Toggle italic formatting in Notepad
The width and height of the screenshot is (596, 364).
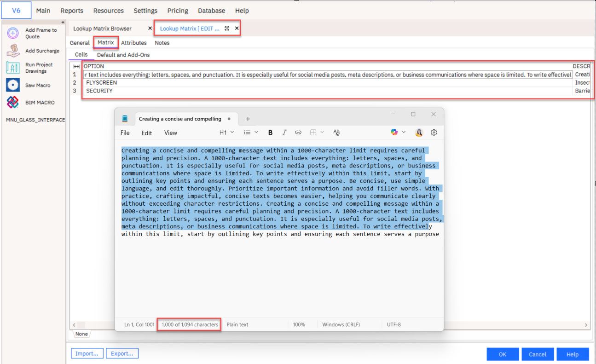(x=284, y=133)
